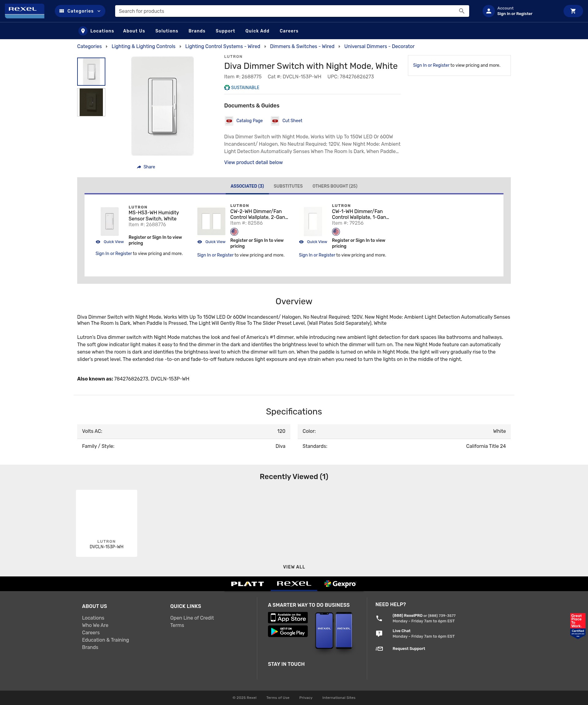
Task: Select the Rexel footer brand logo
Action: (x=294, y=583)
